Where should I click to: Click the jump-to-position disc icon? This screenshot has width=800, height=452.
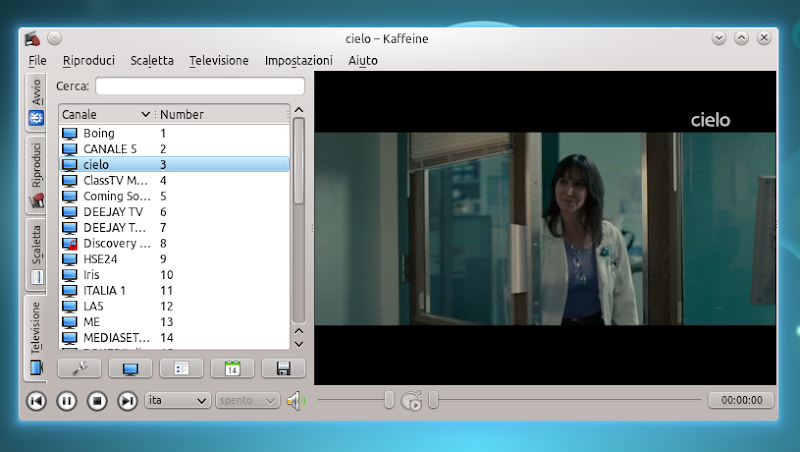click(x=412, y=401)
